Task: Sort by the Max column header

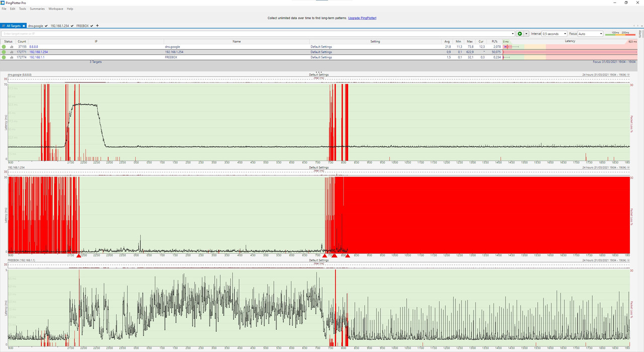Action: [x=469, y=41]
